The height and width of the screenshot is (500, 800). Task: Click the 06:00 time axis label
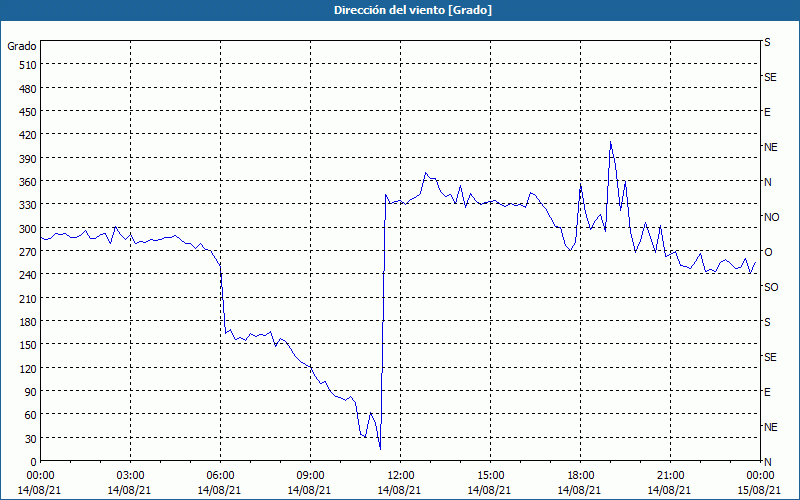[220, 476]
